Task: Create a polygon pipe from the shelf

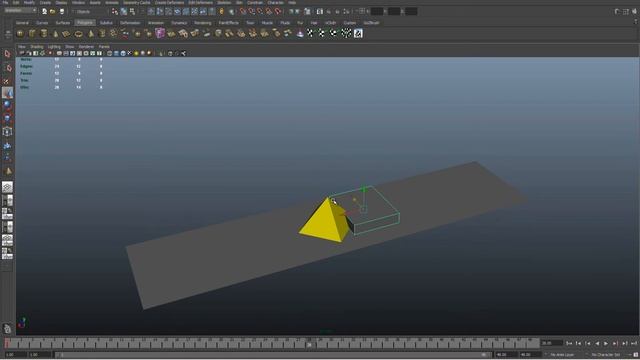Action: [102, 33]
